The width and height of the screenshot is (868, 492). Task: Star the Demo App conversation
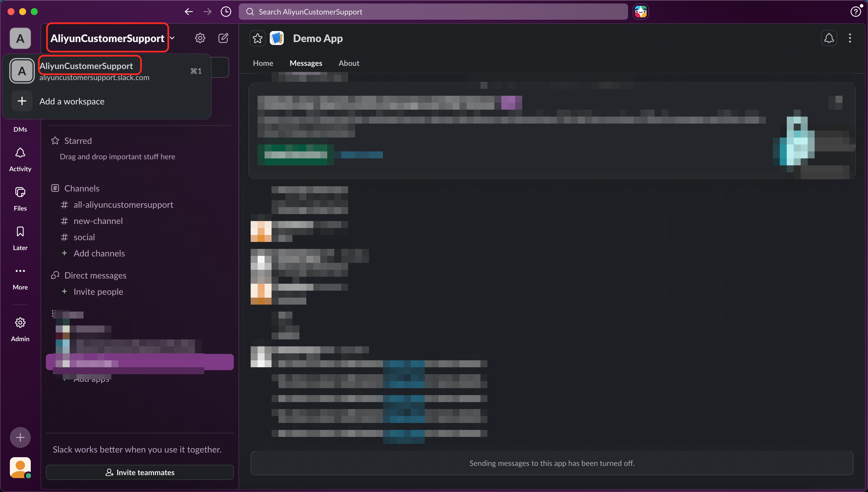tap(257, 39)
